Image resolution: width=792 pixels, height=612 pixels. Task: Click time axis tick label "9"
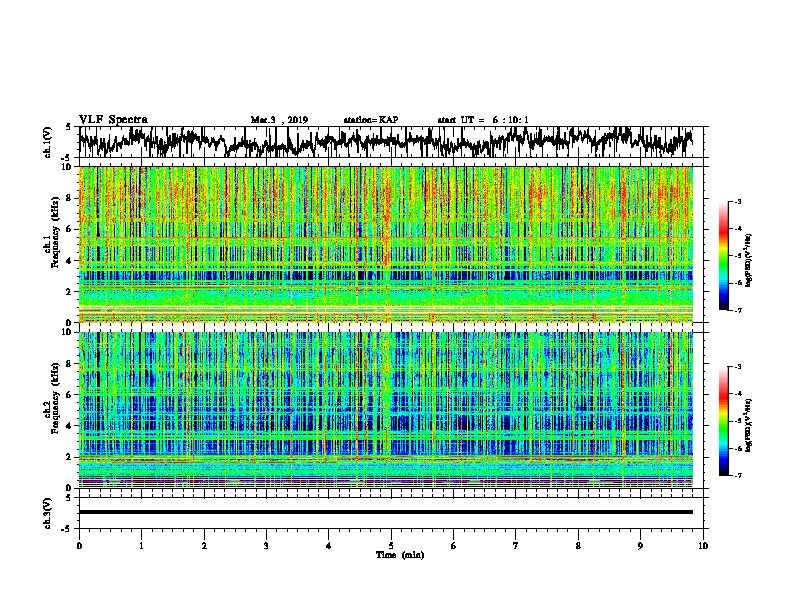pos(640,546)
